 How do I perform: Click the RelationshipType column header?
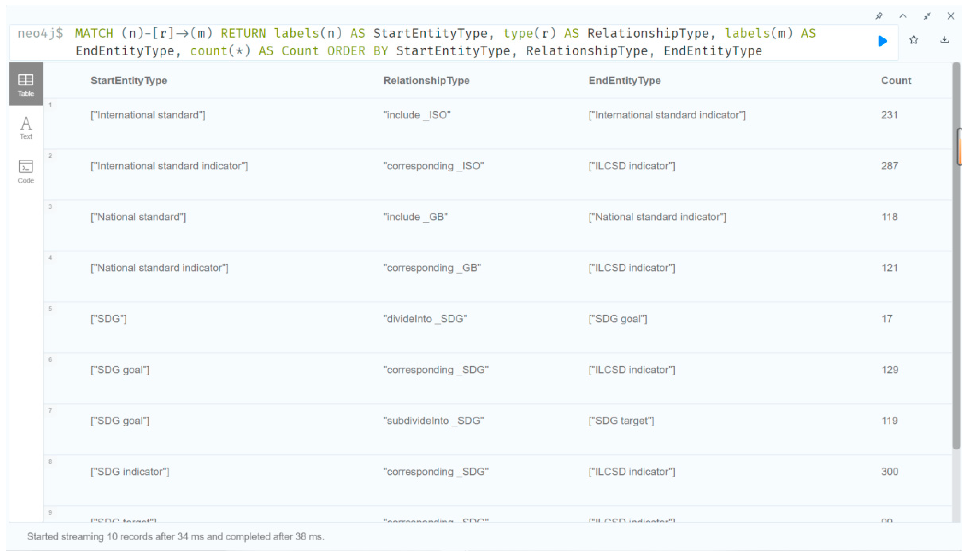[x=426, y=81]
